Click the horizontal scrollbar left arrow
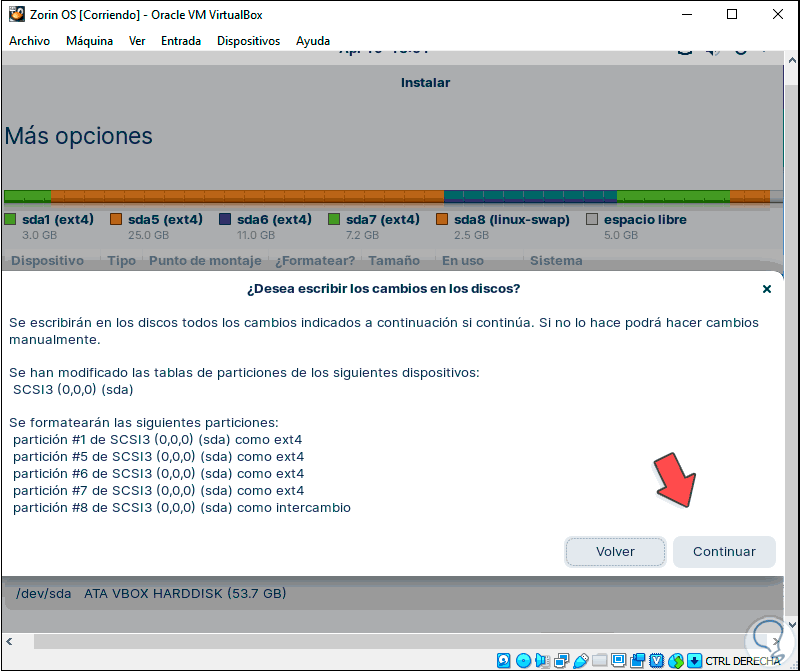801x671 pixels. click(x=9, y=641)
